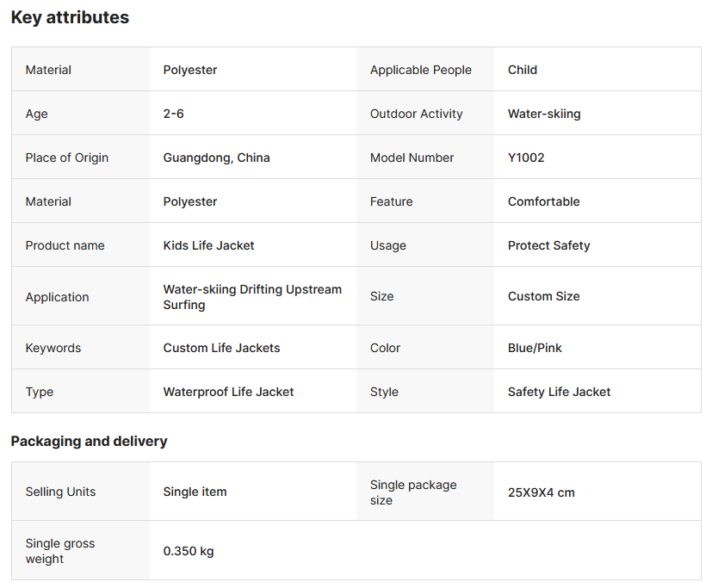Select the Kids Life Jacket product name
This screenshot has height=588, width=712.
[x=208, y=245]
